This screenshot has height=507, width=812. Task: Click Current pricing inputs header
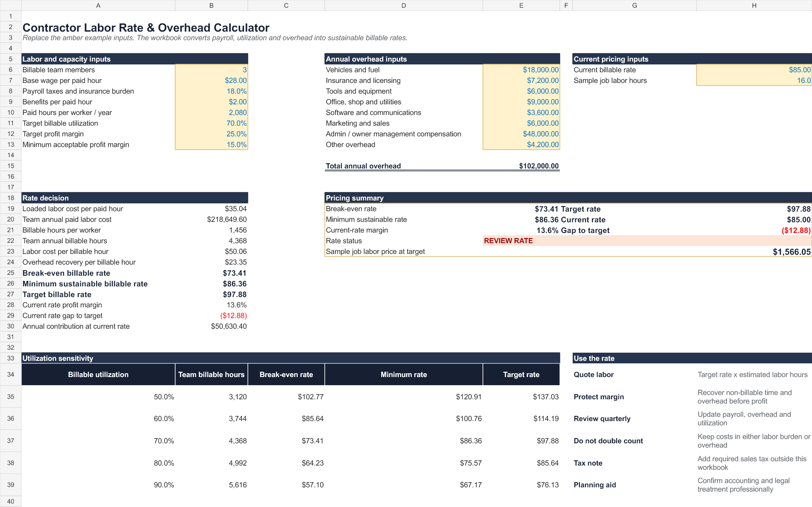(692, 59)
